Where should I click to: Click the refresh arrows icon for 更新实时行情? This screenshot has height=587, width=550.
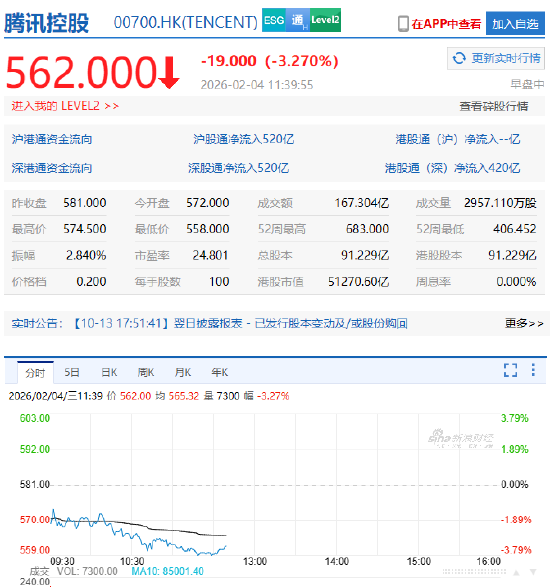[x=459, y=58]
